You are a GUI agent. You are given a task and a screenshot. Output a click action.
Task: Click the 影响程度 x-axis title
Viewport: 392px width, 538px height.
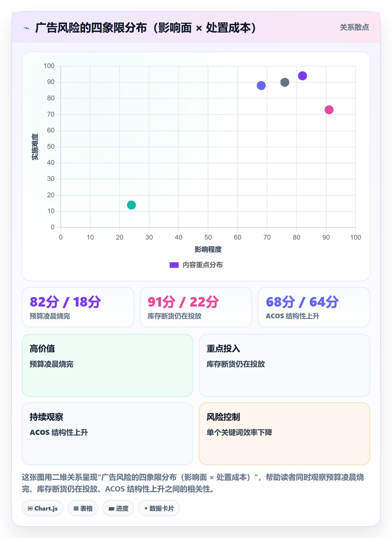pos(208,249)
